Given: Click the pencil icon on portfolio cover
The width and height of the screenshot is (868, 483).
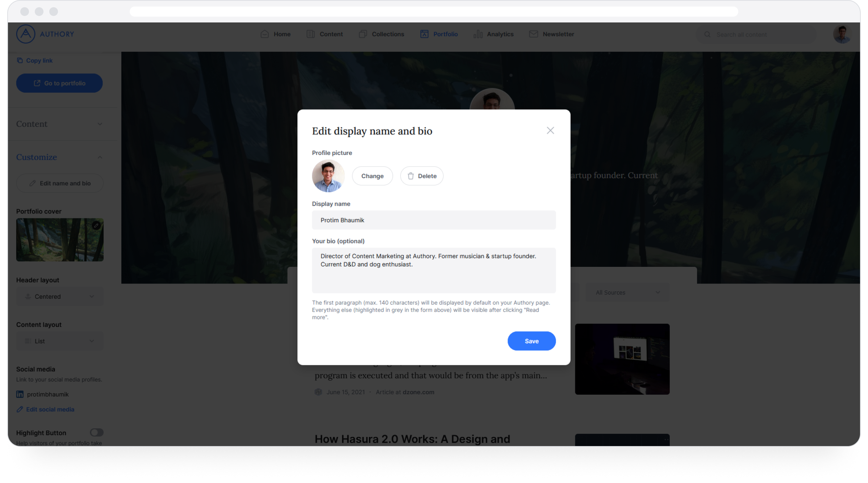Looking at the screenshot, I should (96, 225).
